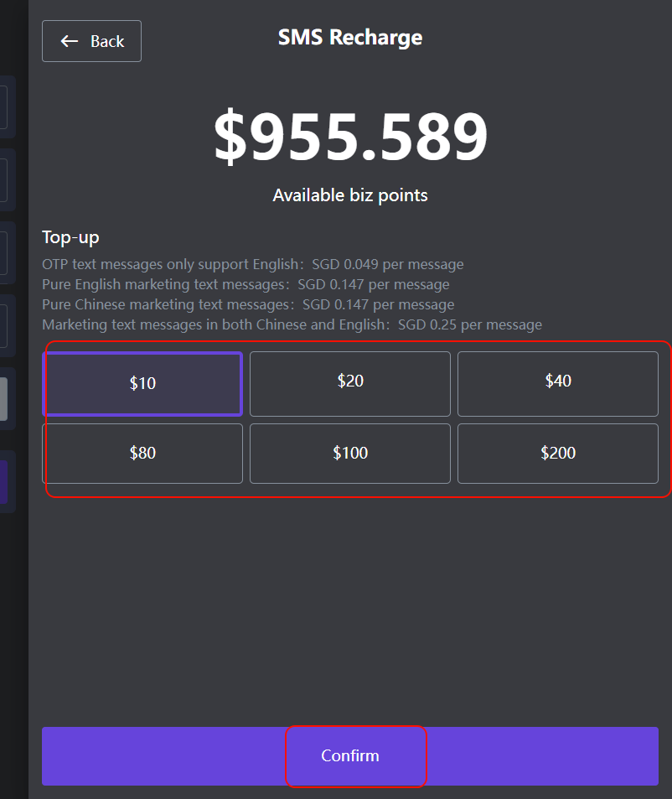The image size is (672, 799).
Task: Click the Pure Chinese marketing rate line
Action: click(x=248, y=304)
